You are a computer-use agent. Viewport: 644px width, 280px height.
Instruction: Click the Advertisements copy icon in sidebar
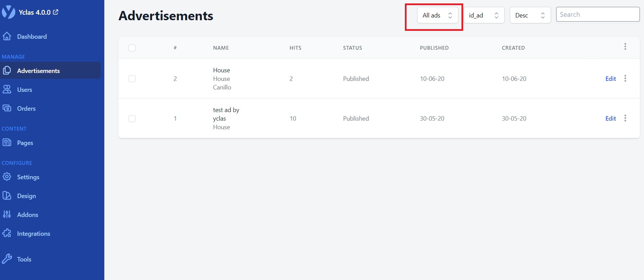7,71
